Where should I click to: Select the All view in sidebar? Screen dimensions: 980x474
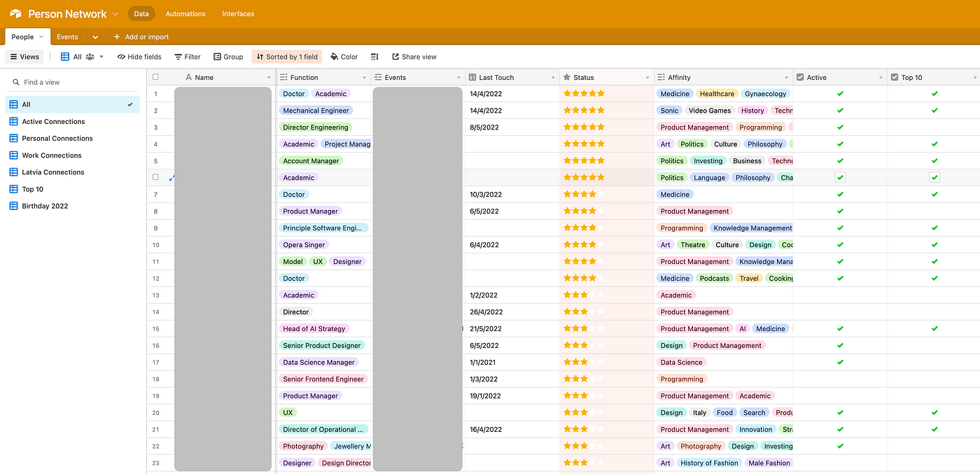tap(73, 104)
